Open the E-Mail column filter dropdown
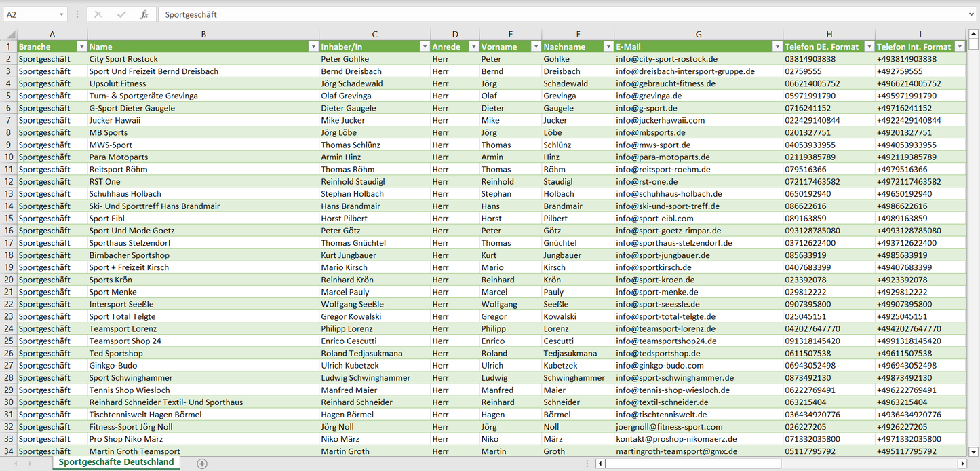The height and width of the screenshot is (471, 980). tap(777, 47)
